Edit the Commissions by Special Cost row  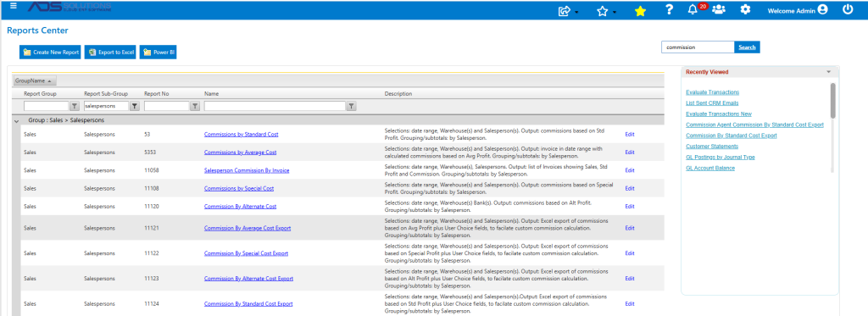click(630, 189)
